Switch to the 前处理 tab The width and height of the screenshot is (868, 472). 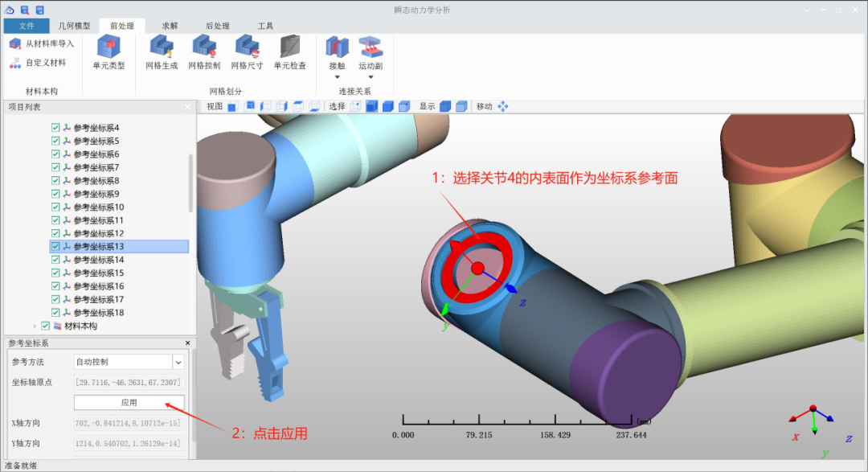point(122,26)
